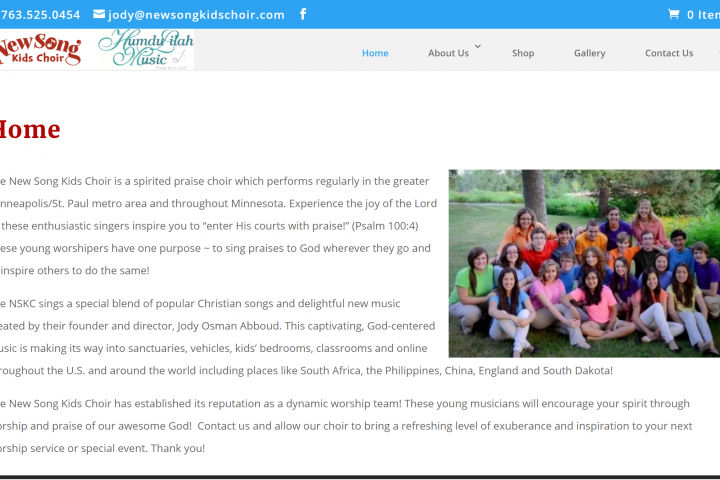Open the Contact Us page
Viewport: 720px width, 480px height.
tap(669, 53)
